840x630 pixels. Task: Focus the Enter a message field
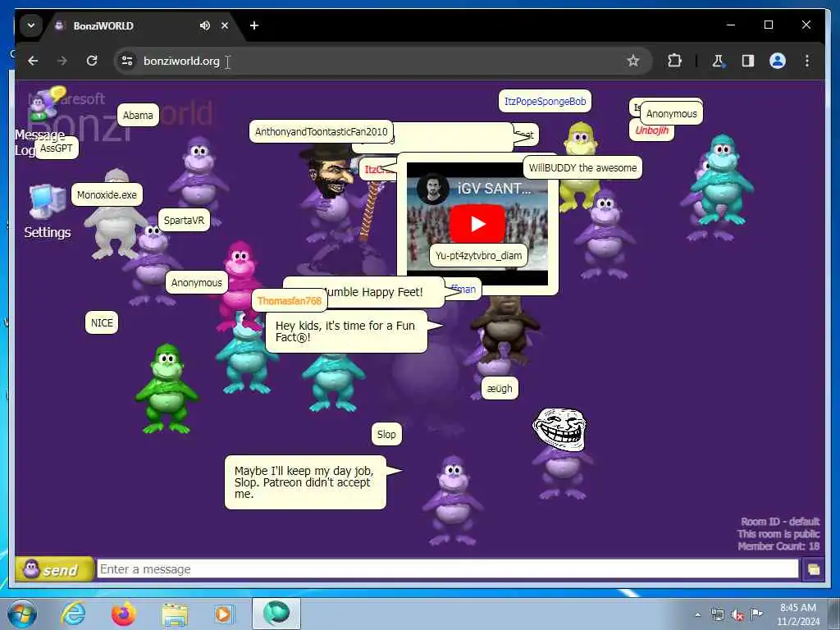tap(447, 569)
